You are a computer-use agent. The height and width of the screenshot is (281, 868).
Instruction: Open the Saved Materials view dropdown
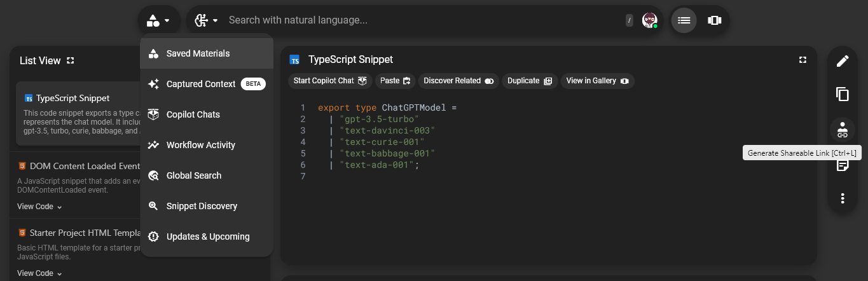[158, 20]
